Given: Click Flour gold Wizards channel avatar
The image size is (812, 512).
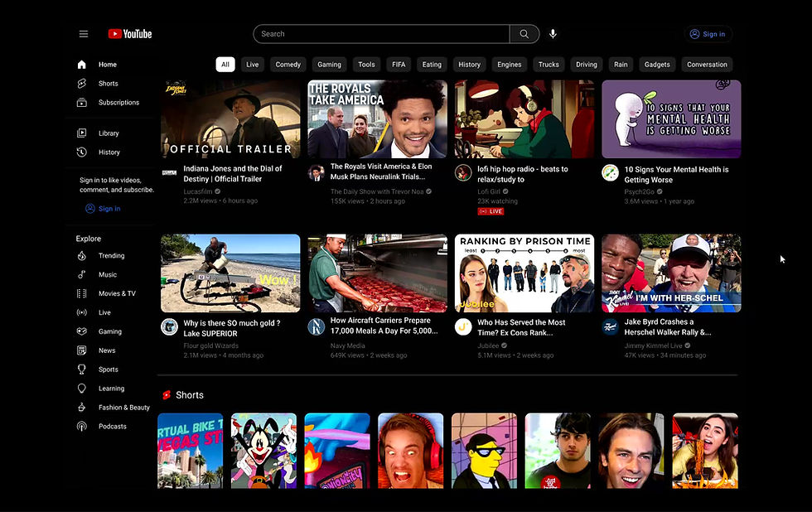Looking at the screenshot, I should (x=169, y=327).
